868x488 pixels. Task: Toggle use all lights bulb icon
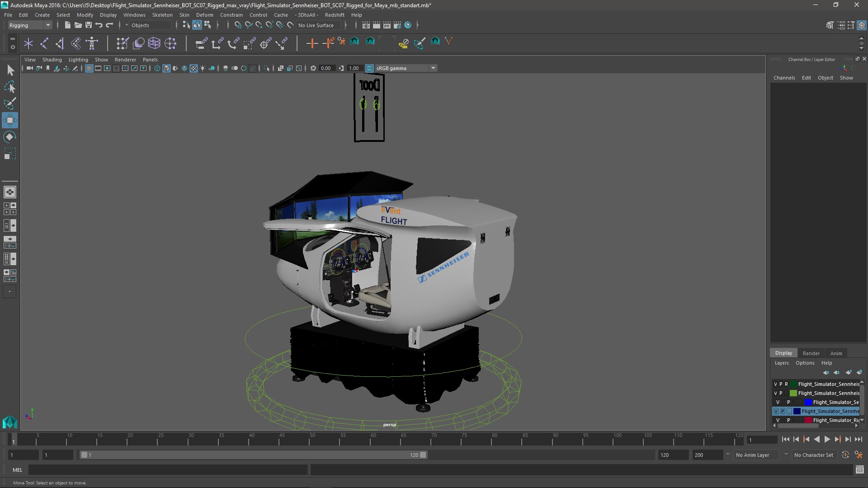203,68
